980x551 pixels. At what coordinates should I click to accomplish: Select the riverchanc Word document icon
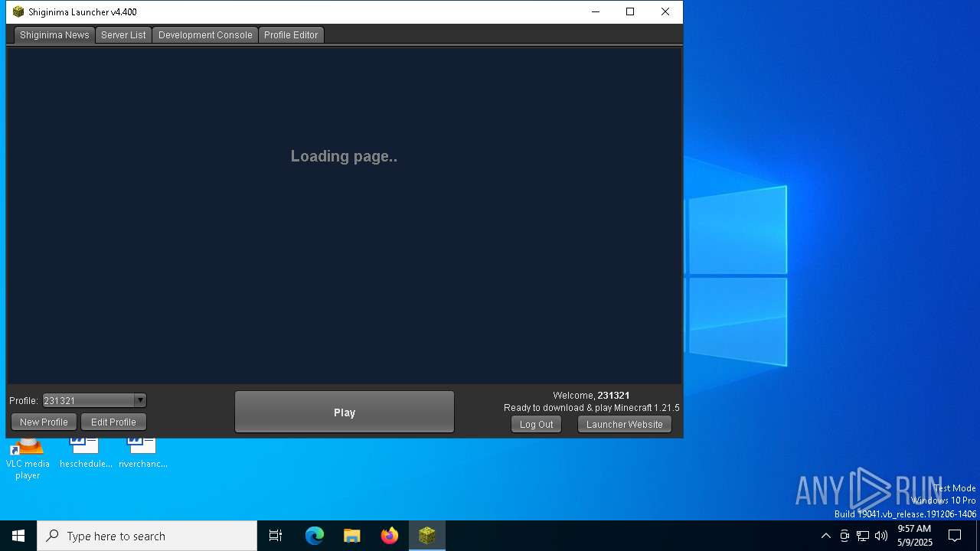pyautogui.click(x=142, y=453)
